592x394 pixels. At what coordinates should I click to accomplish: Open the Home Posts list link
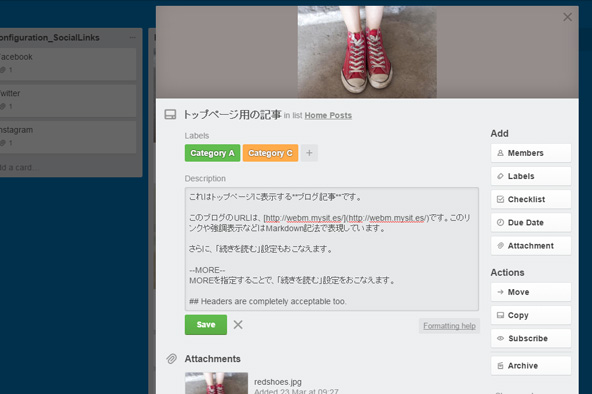pyautogui.click(x=328, y=115)
